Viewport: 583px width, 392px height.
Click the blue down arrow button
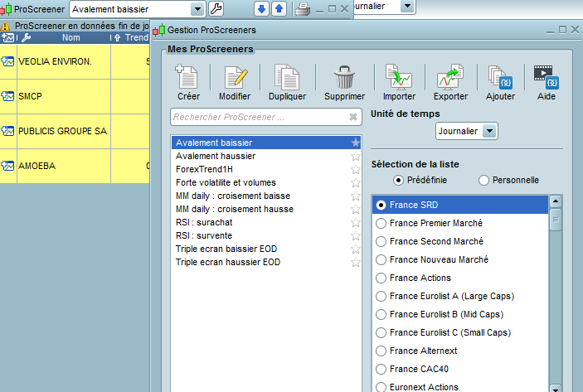(261, 8)
